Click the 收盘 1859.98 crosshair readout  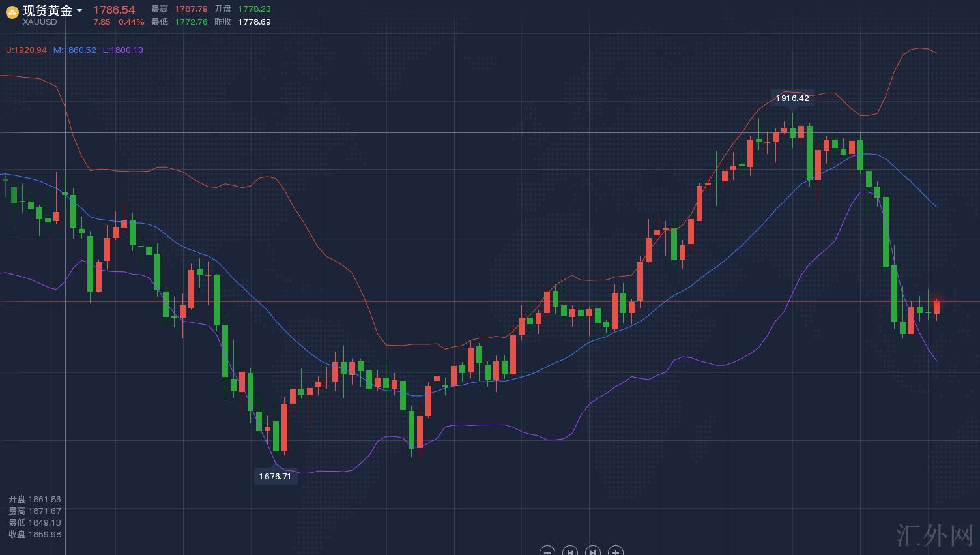[x=35, y=535]
